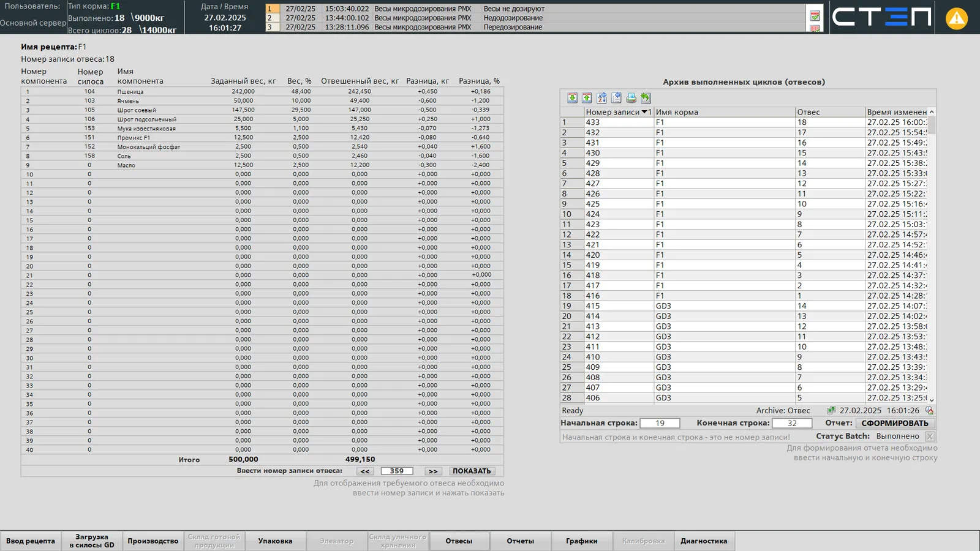This screenshot has width=980, height=551.
Task: Click the Тип корма F1 label
Action: coord(94,6)
